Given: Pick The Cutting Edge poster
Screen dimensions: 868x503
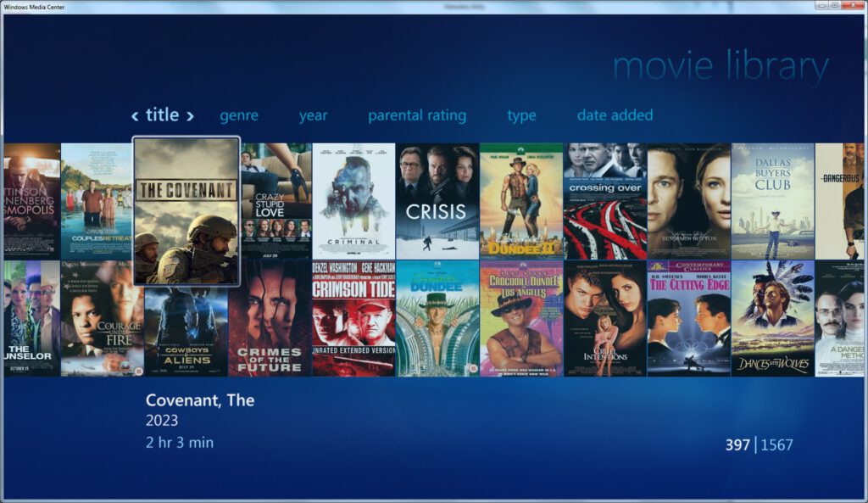Looking at the screenshot, I should point(688,319).
